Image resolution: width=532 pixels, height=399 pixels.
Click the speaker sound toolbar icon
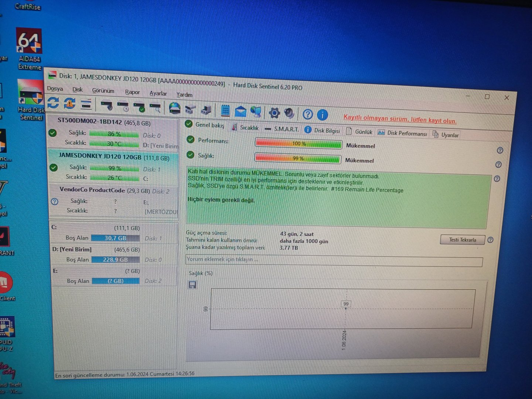289,113
